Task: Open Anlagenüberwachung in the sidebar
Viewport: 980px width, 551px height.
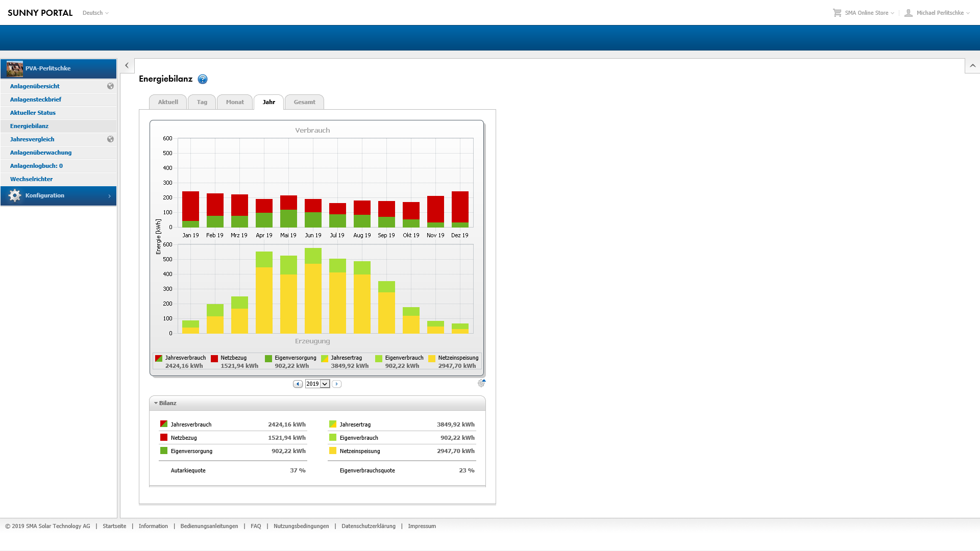Action: tap(41, 153)
